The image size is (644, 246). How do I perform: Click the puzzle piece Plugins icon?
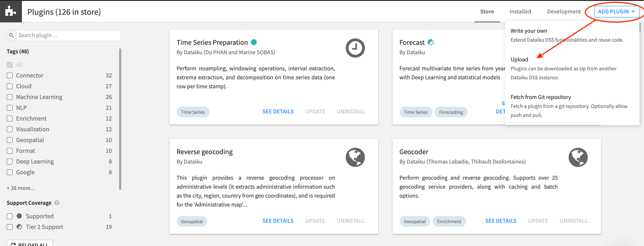[11, 11]
